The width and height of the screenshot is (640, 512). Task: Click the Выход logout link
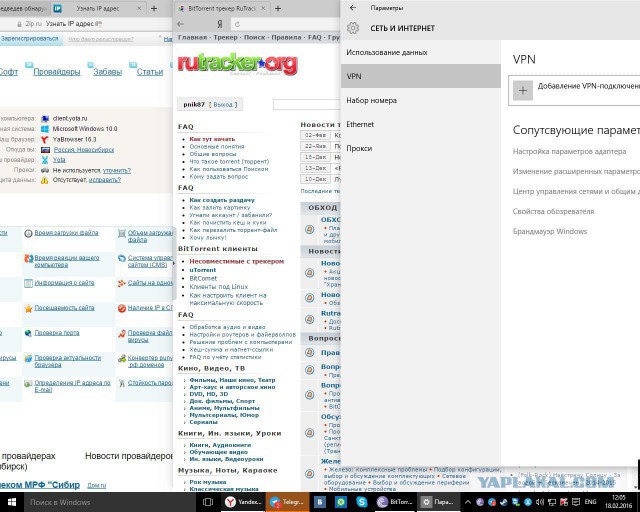223,105
